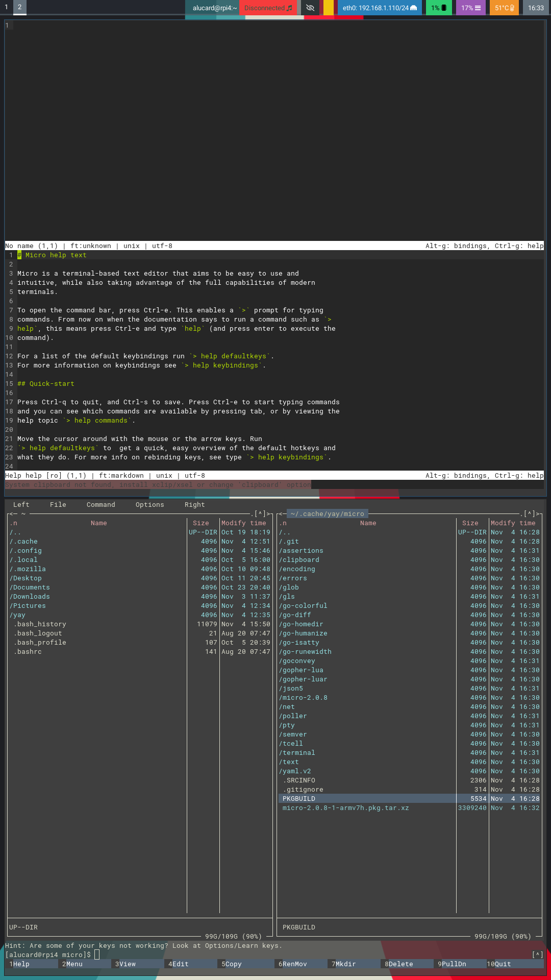Open the File menu in Midnight Commander
Image resolution: width=551 pixels, height=980 pixels.
58,504
